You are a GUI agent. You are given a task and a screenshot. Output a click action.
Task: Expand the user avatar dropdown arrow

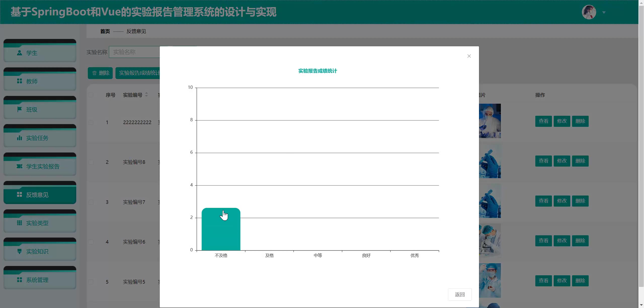pyautogui.click(x=604, y=12)
